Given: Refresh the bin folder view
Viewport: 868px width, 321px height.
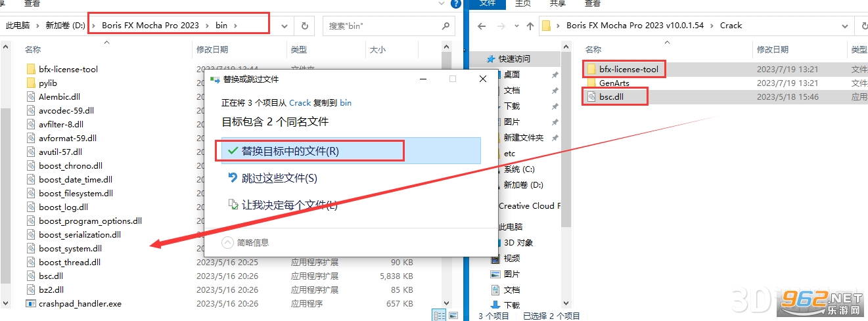Looking at the screenshot, I should coord(304,26).
